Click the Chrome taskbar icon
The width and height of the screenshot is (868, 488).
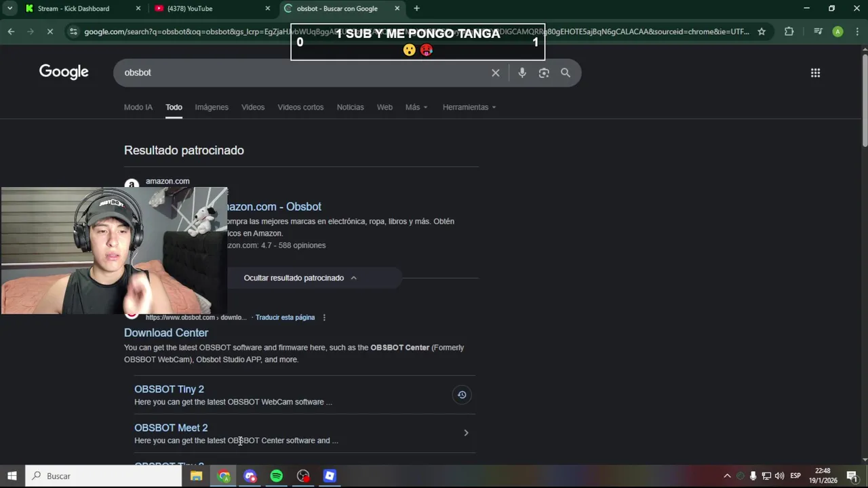coord(223,476)
